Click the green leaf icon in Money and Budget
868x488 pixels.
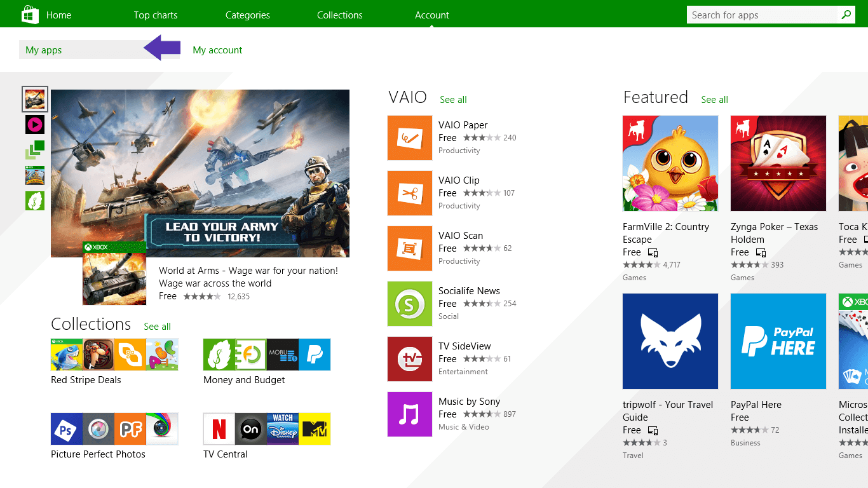[x=219, y=355]
